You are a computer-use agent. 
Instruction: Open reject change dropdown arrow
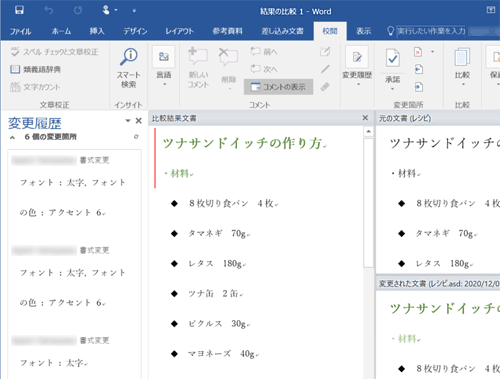point(432,52)
